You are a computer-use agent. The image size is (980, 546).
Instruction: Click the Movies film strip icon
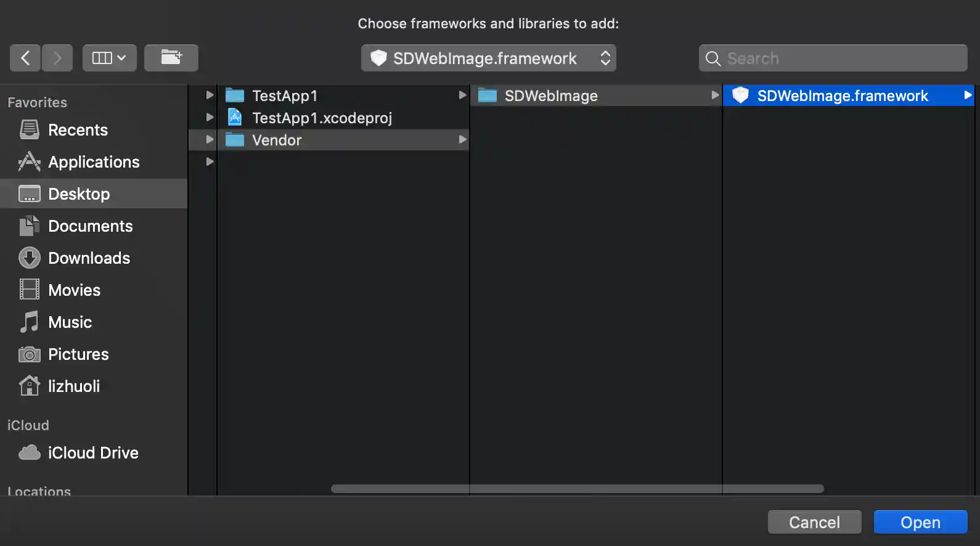coord(30,290)
